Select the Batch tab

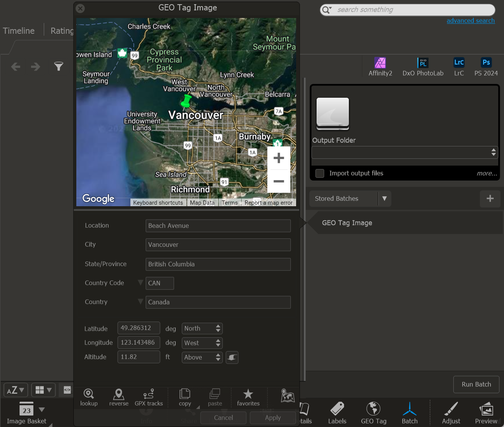tap(410, 413)
